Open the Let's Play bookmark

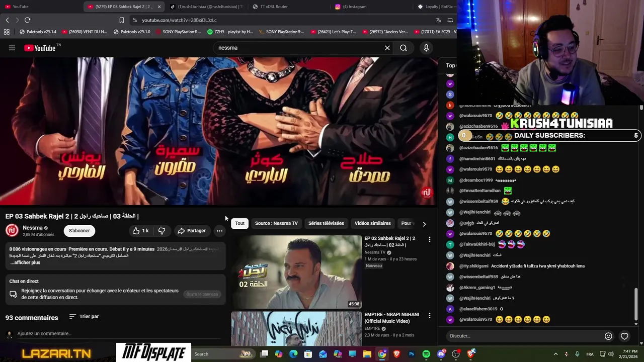pos(333,32)
